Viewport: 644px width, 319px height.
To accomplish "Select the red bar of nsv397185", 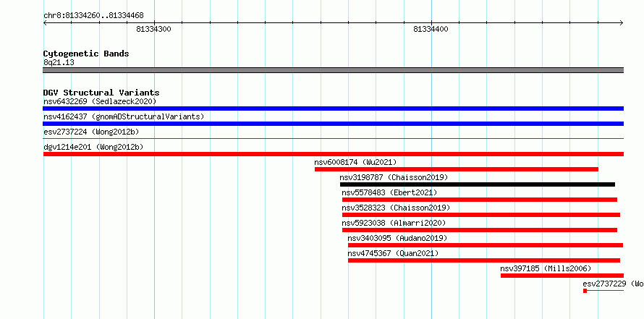I will (x=562, y=276).
